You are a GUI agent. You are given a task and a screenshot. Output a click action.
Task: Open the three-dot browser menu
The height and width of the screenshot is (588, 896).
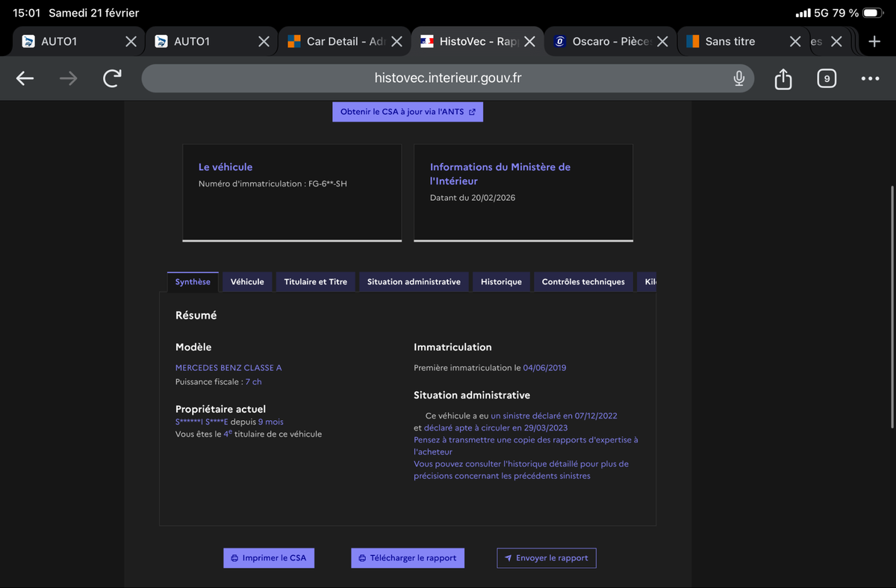870,78
